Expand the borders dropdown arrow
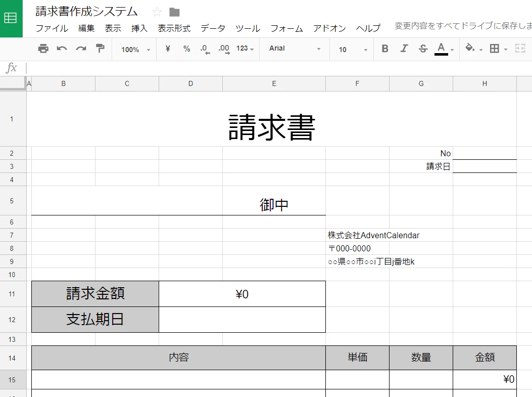 tap(506, 50)
